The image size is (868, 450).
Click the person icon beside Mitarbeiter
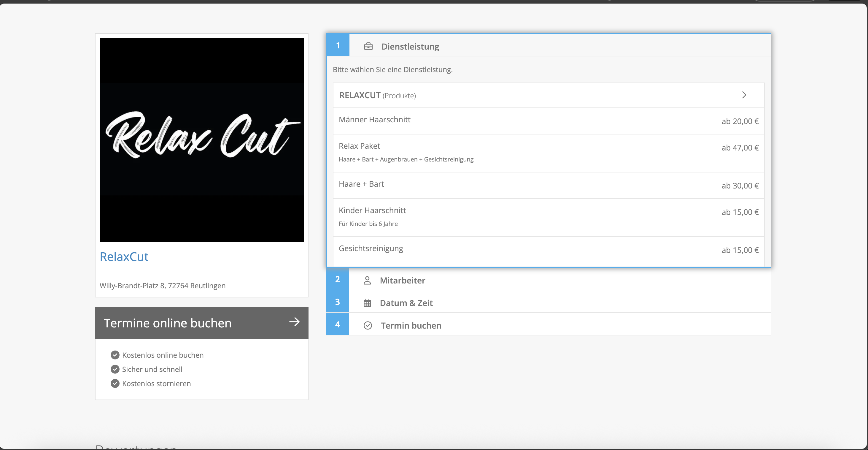368,280
